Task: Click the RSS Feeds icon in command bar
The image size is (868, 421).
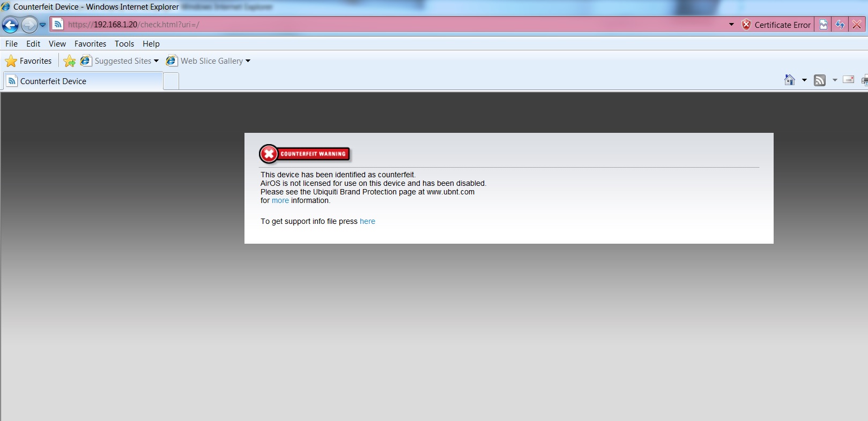Action: pos(820,80)
